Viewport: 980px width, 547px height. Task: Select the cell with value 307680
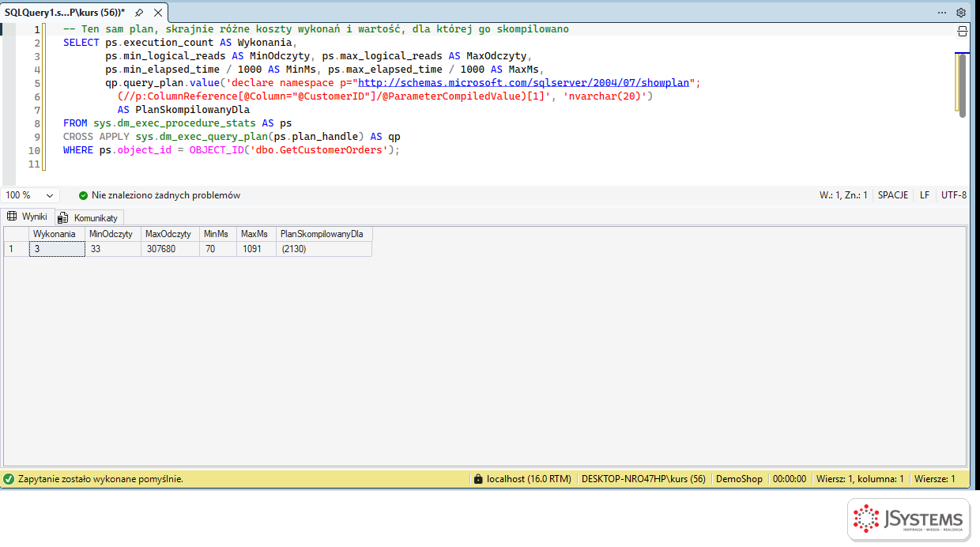[x=171, y=249]
